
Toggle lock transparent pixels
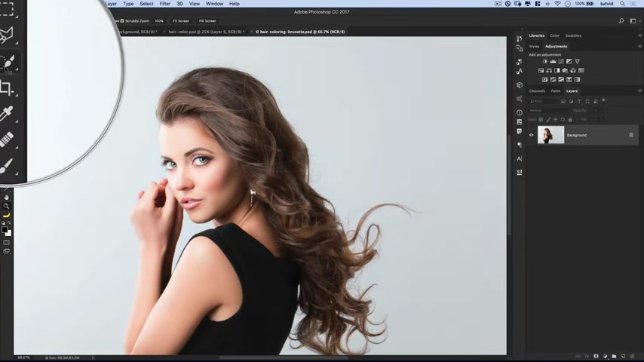click(541, 120)
